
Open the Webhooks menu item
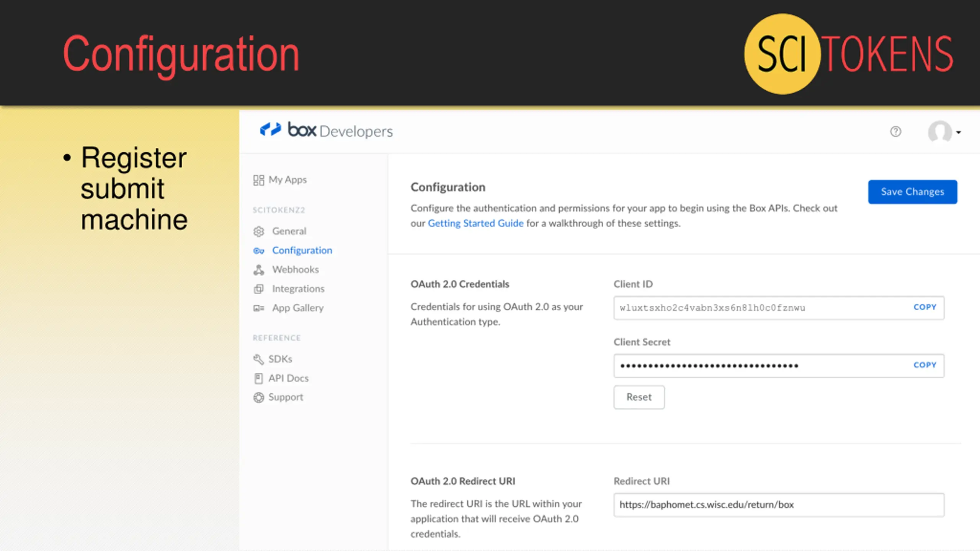(295, 269)
